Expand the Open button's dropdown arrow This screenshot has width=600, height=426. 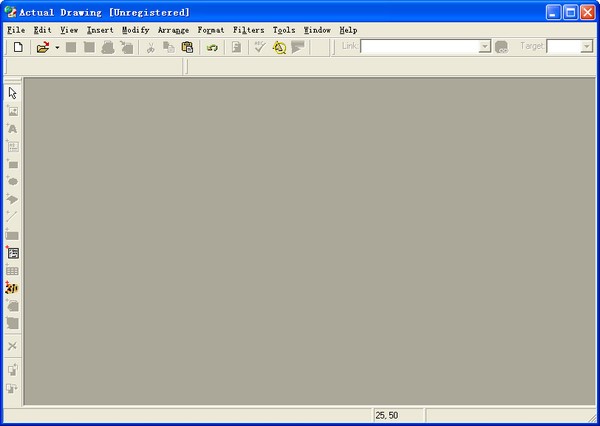57,47
